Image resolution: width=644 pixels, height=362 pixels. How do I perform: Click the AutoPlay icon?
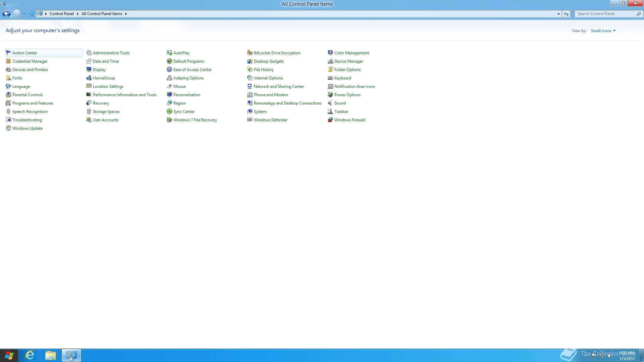click(x=169, y=53)
